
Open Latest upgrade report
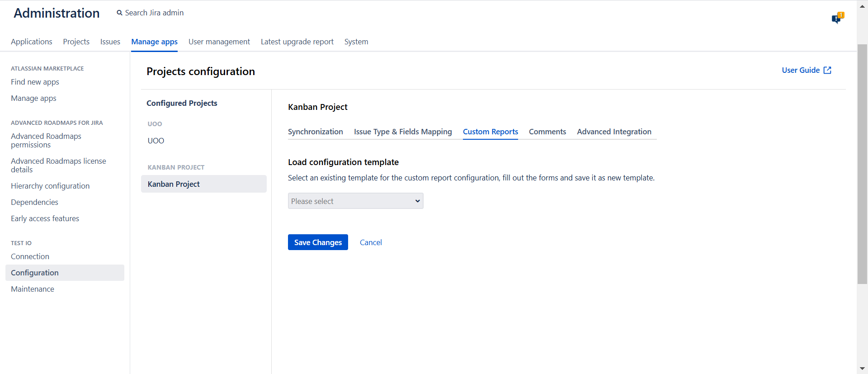(297, 42)
